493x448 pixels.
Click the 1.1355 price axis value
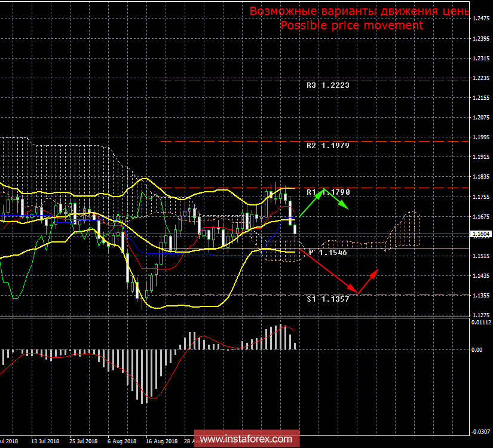(x=481, y=296)
